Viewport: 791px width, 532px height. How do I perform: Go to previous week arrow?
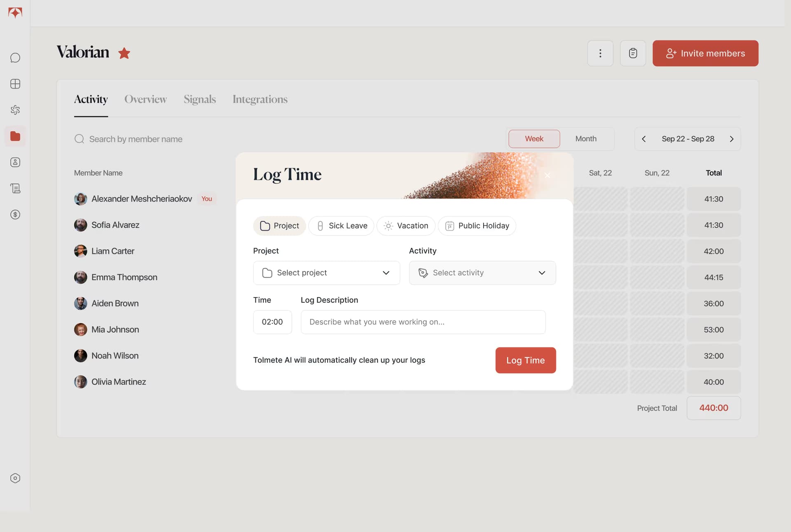tap(644, 139)
